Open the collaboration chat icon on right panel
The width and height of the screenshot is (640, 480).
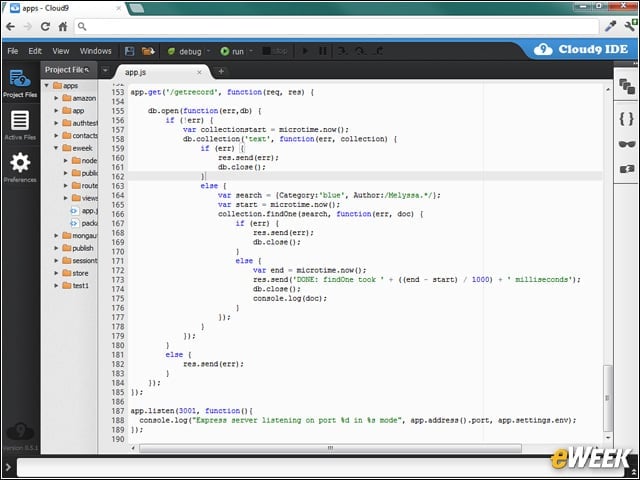click(627, 87)
